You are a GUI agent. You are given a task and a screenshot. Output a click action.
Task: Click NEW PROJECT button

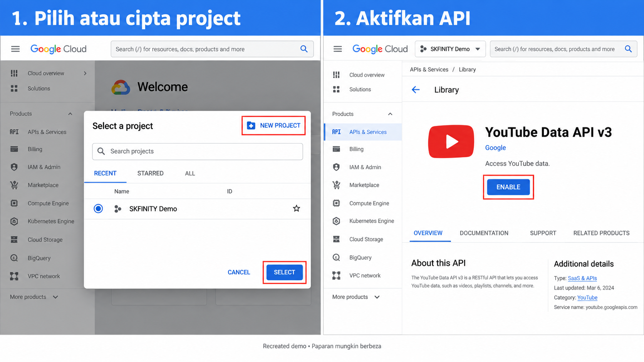click(x=273, y=125)
